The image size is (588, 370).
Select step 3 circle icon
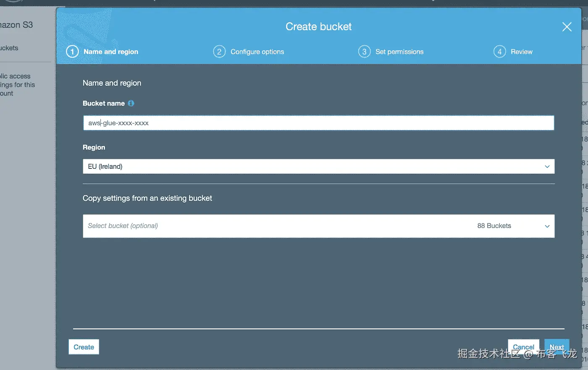364,52
